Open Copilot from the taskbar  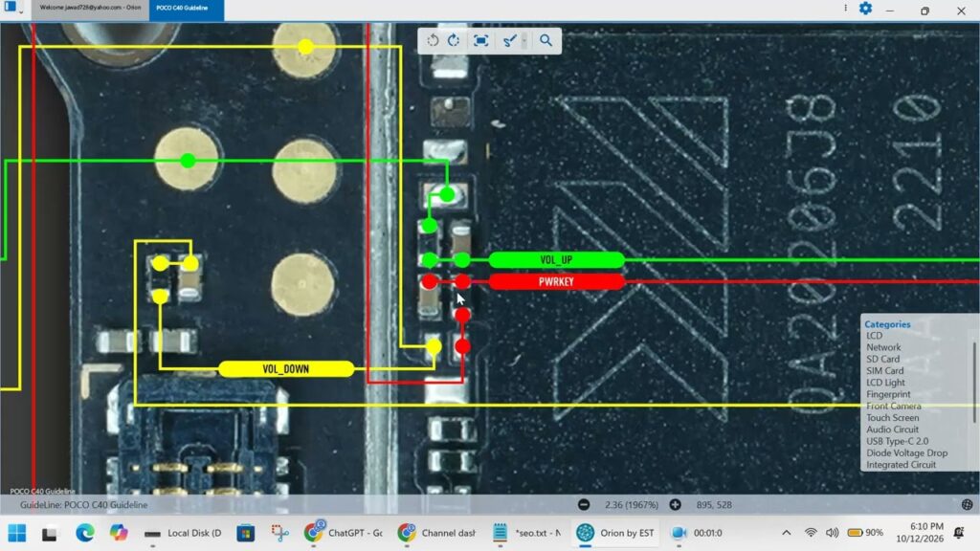118,533
